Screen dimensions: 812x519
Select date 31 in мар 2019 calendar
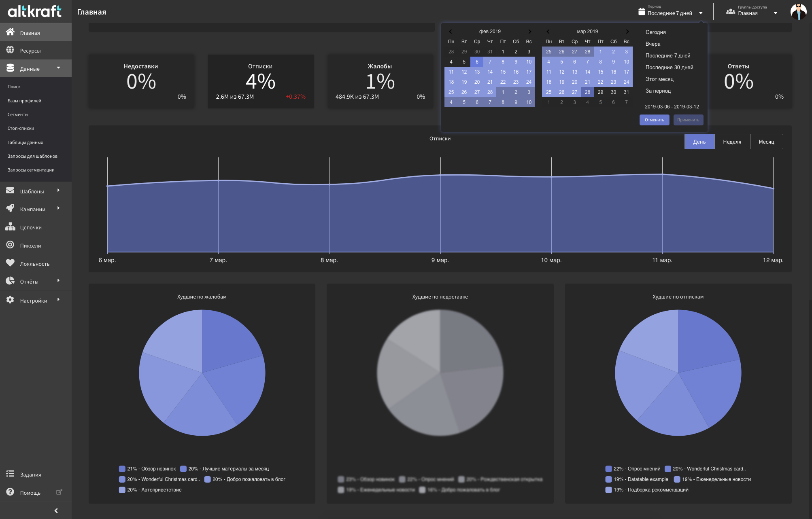(626, 92)
